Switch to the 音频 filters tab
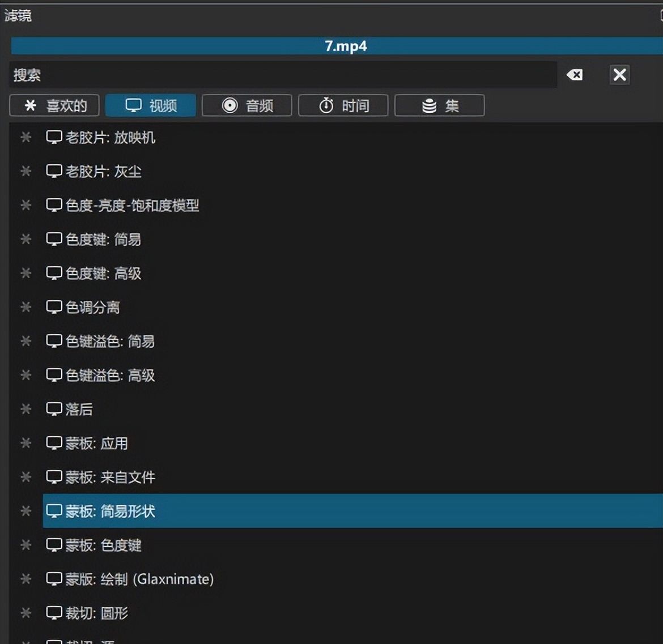The image size is (663, 644). (246, 105)
